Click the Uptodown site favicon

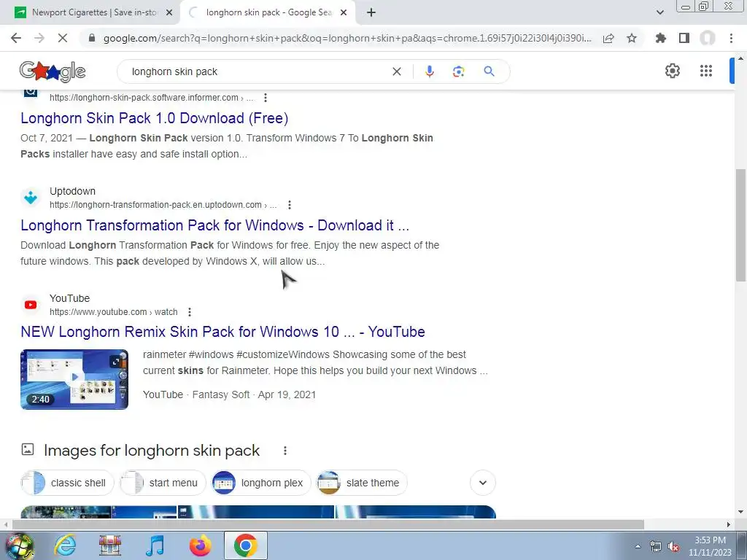pos(31,197)
